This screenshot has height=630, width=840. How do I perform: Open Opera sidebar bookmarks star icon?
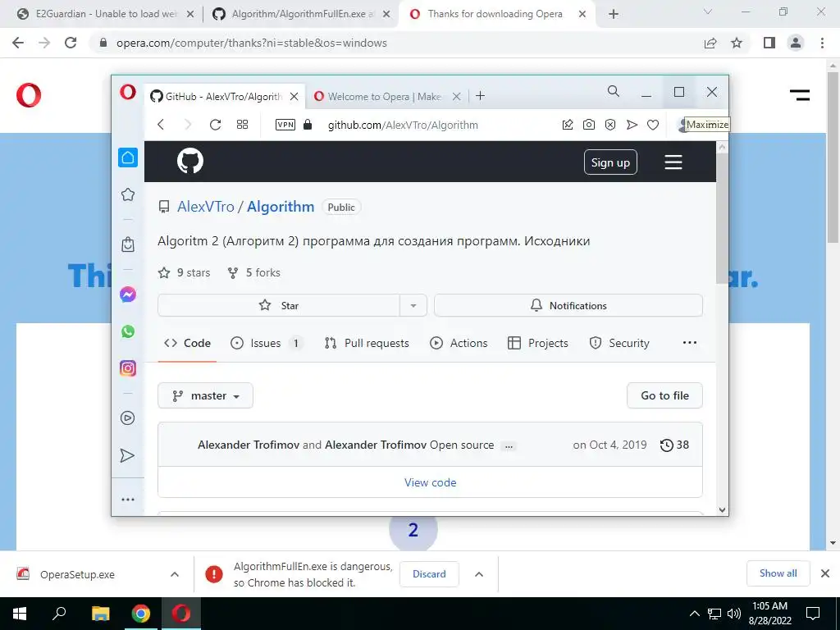click(x=127, y=194)
